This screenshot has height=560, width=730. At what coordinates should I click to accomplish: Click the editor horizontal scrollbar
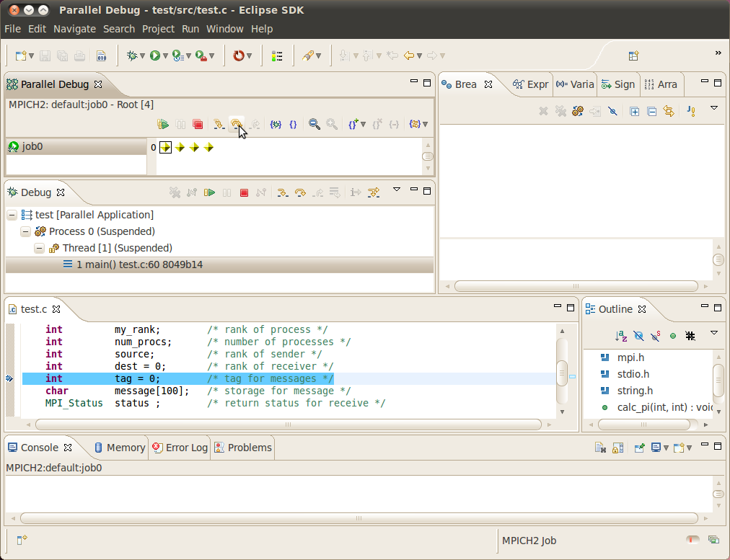[x=289, y=425]
